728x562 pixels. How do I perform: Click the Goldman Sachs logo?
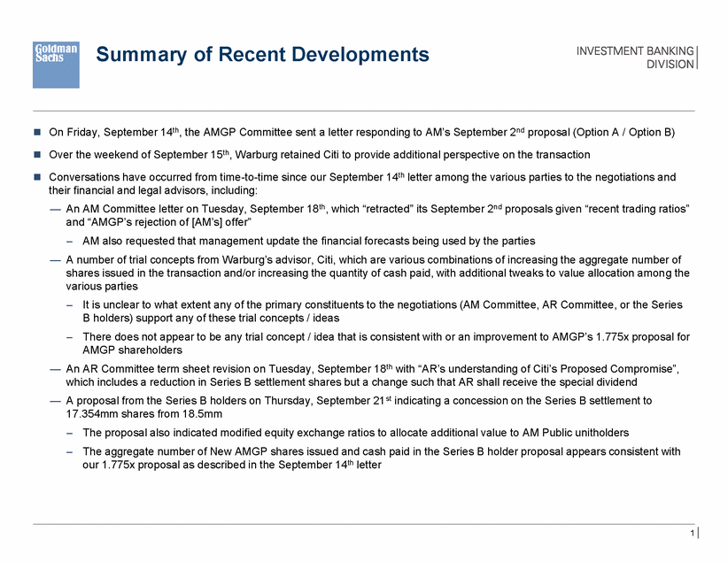click(x=55, y=65)
